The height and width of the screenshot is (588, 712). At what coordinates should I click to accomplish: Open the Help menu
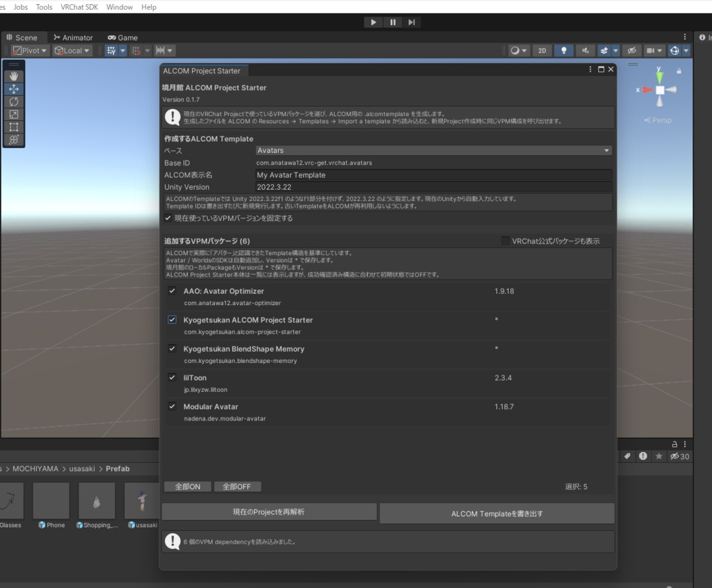(149, 7)
